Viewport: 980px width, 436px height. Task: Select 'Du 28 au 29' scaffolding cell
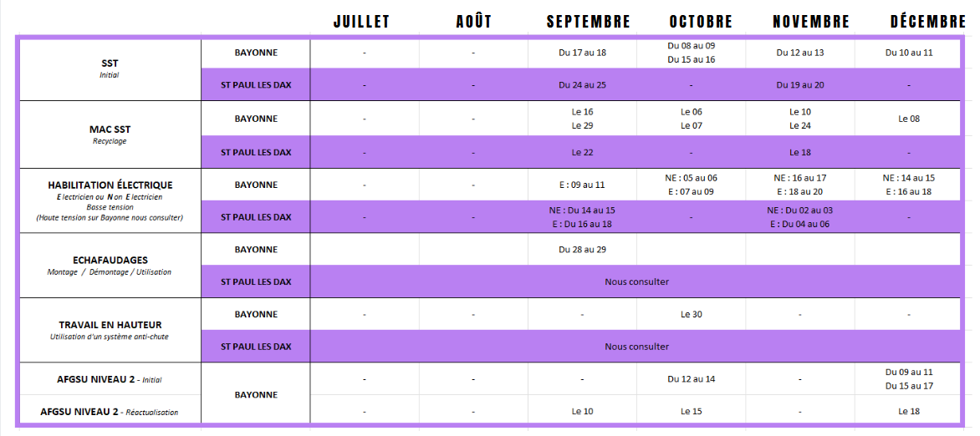pos(583,249)
